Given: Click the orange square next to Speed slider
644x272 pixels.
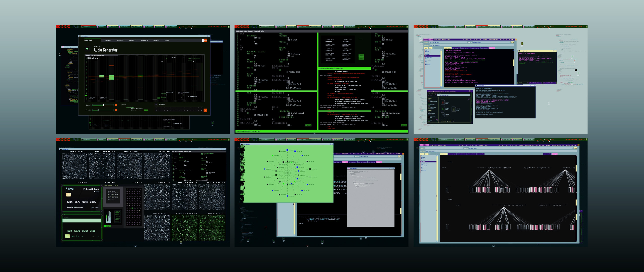Looking at the screenshot, I should 116,105.
